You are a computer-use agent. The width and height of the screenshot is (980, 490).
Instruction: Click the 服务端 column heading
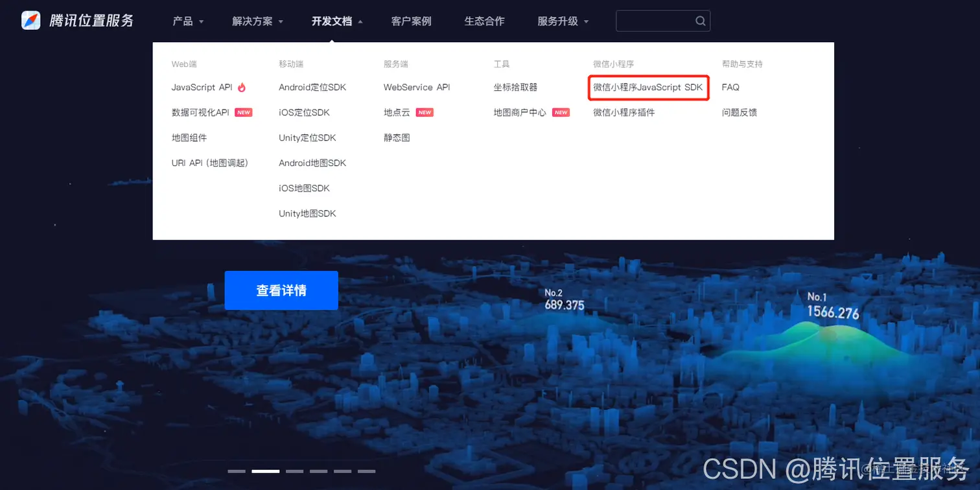pos(396,64)
